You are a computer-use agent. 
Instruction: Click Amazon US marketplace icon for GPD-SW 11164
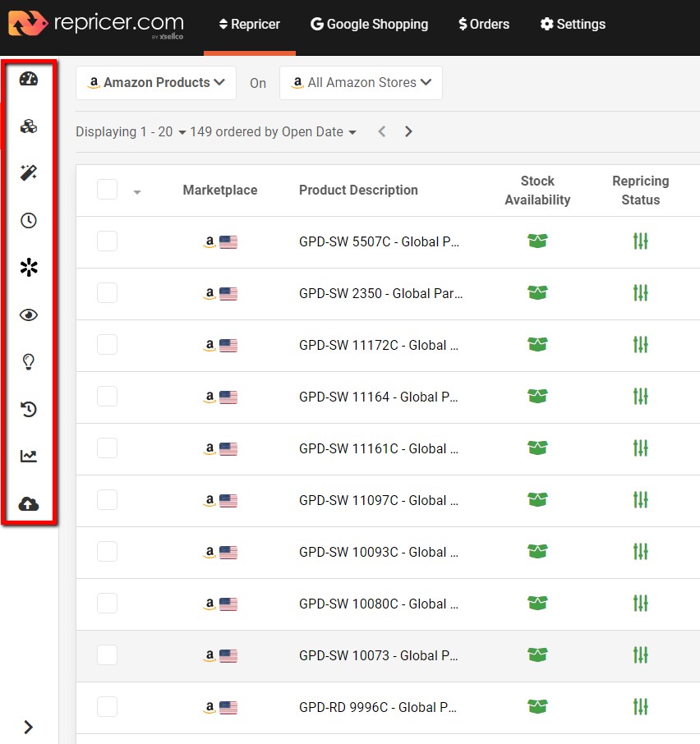coord(220,397)
